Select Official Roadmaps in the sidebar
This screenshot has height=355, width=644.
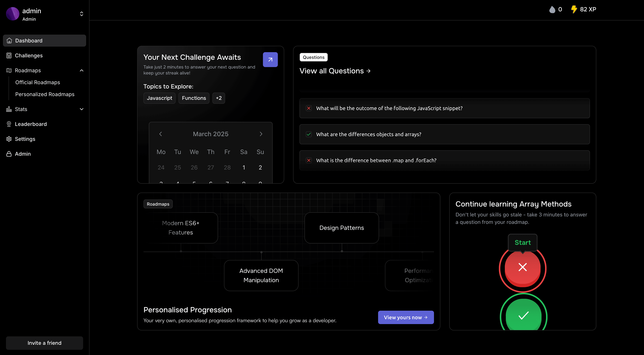click(x=38, y=82)
